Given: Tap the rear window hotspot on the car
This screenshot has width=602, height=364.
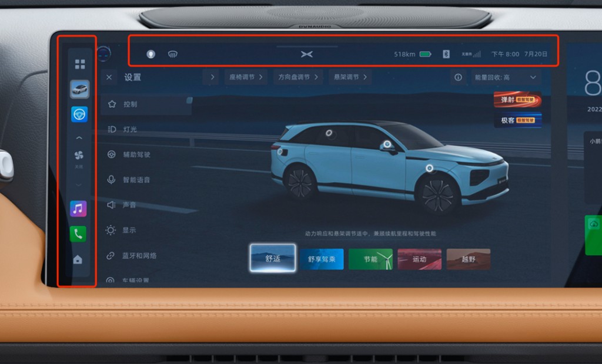Looking at the screenshot, I should pos(329,133).
